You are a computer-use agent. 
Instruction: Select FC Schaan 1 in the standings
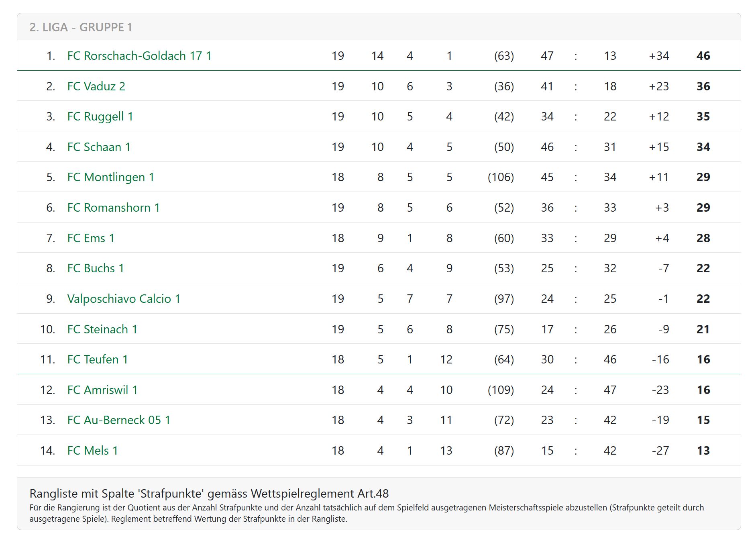[99, 147]
